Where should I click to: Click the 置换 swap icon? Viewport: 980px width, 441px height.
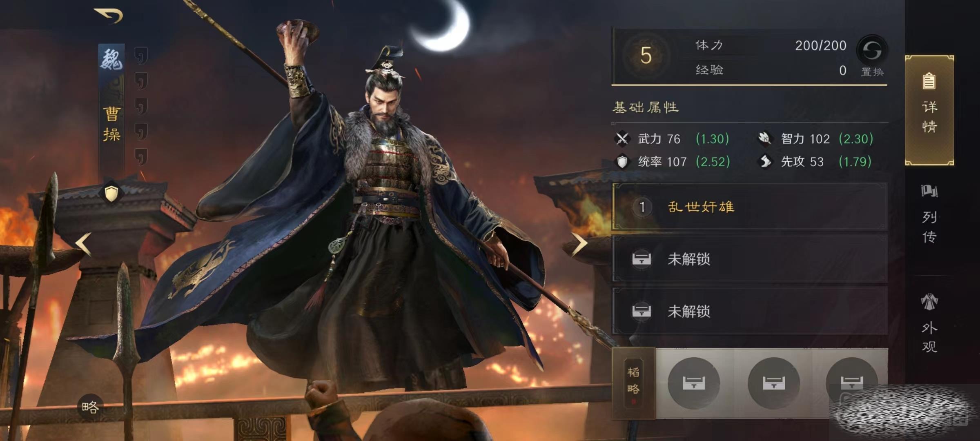[872, 51]
